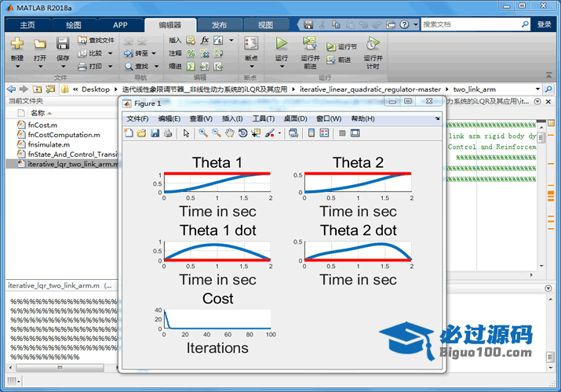Expand the 新建 dropdown arrow

tap(17, 67)
